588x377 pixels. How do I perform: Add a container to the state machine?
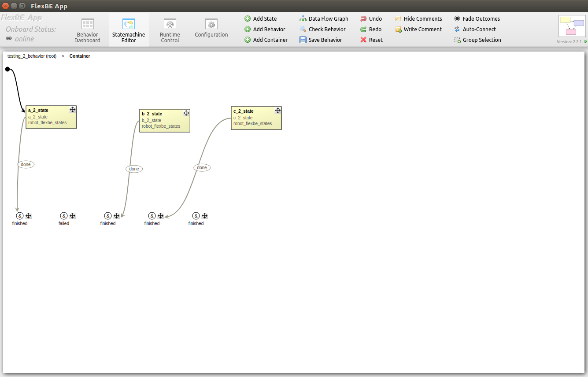click(266, 40)
